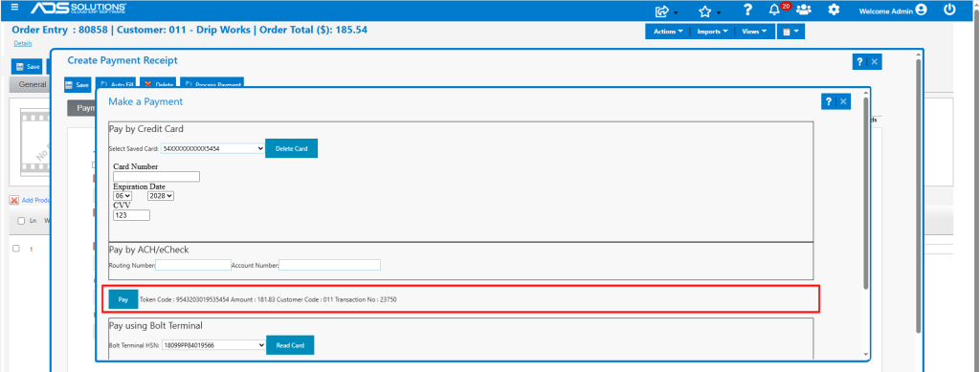Image resolution: width=980 pixels, height=372 pixels.
Task: Open the users group icon
Action: coord(804,10)
